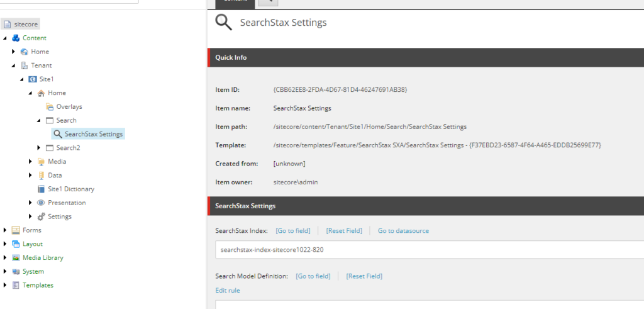Click the Templates node icon
This screenshot has height=309, width=644.
(x=16, y=285)
